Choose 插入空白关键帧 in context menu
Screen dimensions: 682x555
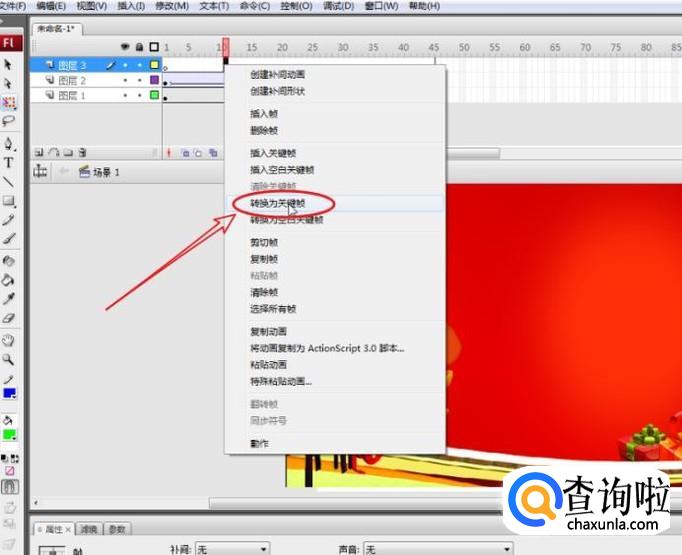pyautogui.click(x=334, y=170)
